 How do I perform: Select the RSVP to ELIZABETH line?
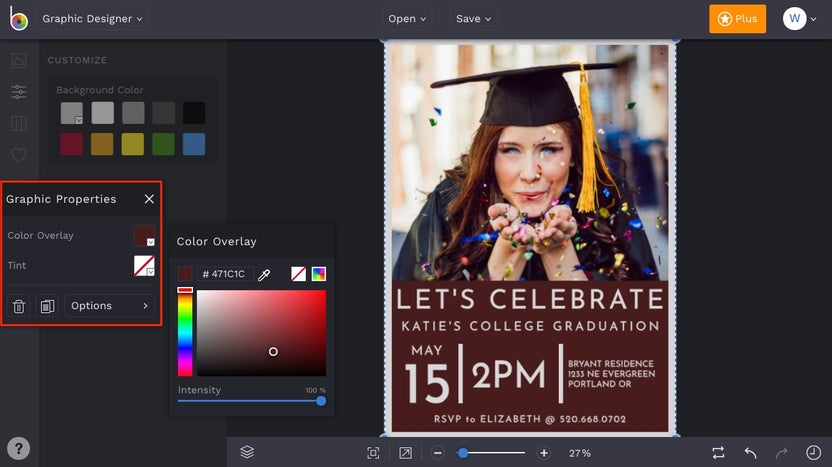coord(530,419)
